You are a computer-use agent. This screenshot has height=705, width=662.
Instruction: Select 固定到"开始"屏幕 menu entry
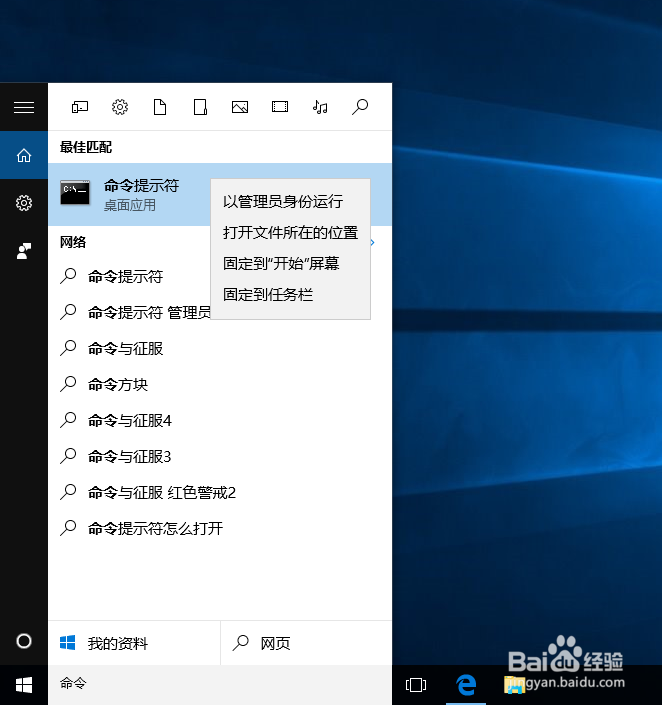coord(291,263)
